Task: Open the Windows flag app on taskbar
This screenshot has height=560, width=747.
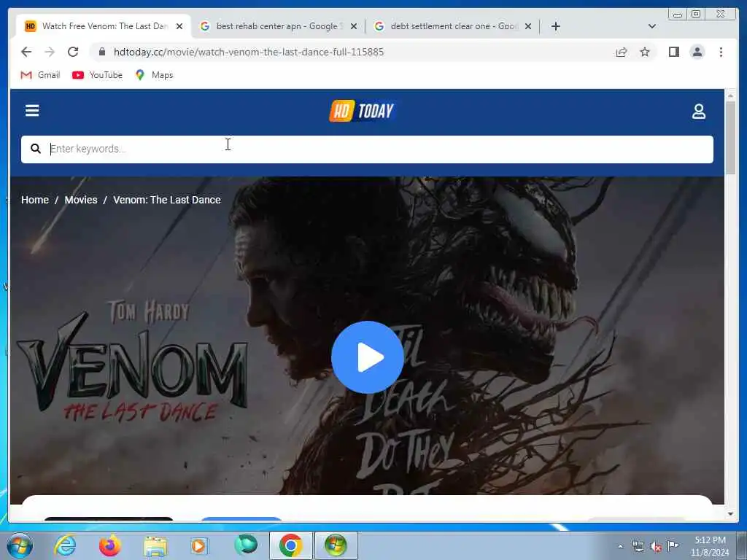Action: pos(336,545)
